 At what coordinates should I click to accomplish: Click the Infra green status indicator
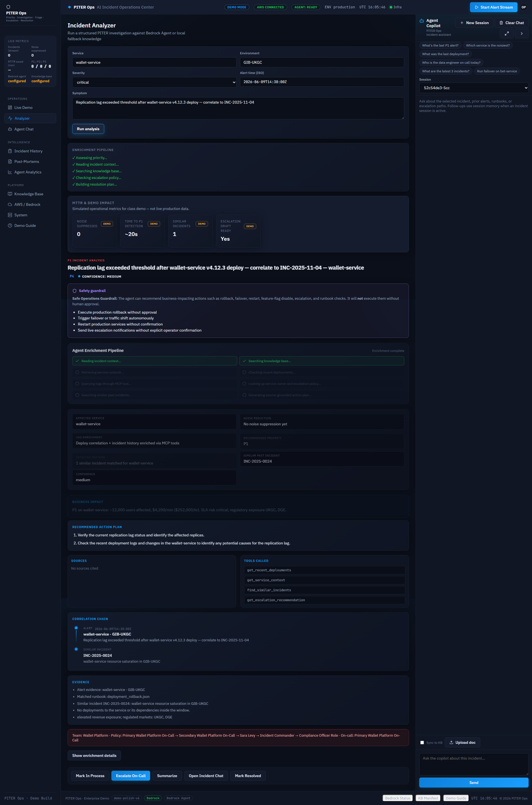click(391, 7)
